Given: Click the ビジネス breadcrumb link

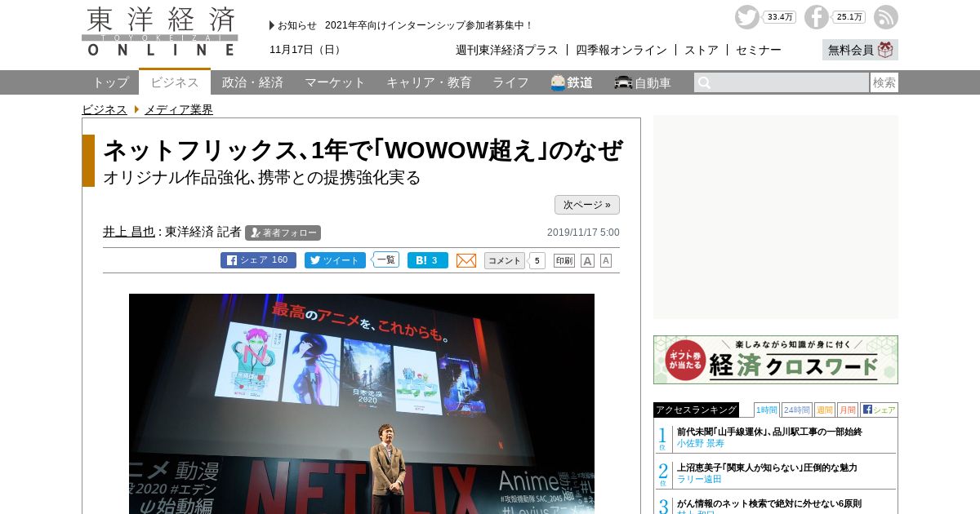Looking at the screenshot, I should [105, 109].
